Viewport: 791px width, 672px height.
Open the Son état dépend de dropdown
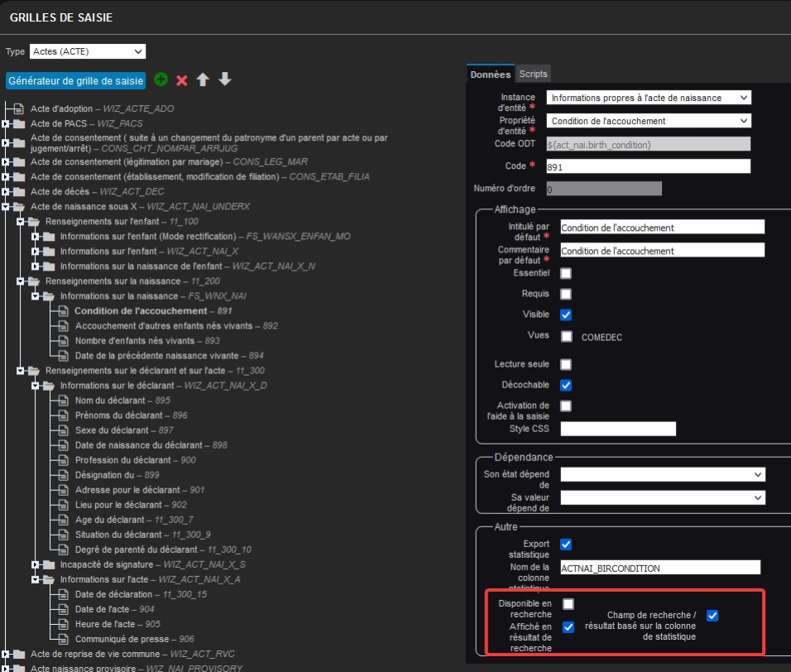(662, 474)
